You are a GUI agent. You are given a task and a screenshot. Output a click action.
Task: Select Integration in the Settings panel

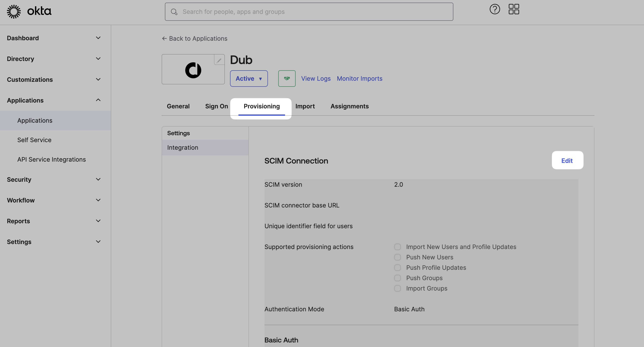205,148
